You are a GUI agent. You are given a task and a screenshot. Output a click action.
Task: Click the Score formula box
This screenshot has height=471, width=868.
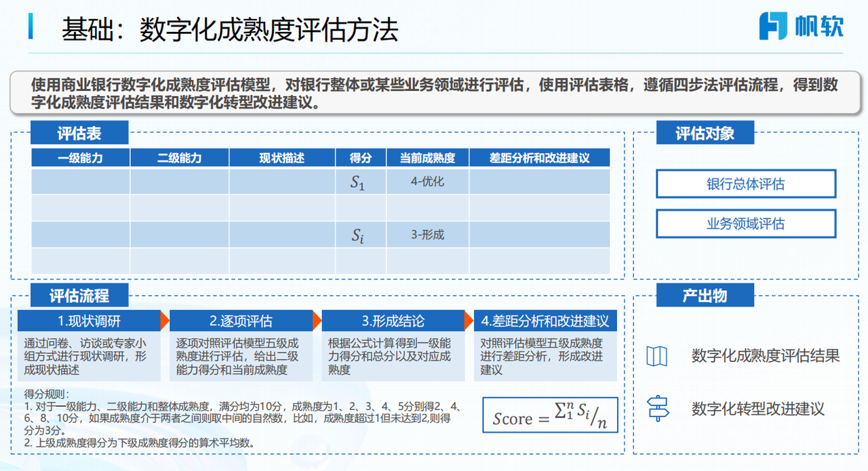(550, 415)
